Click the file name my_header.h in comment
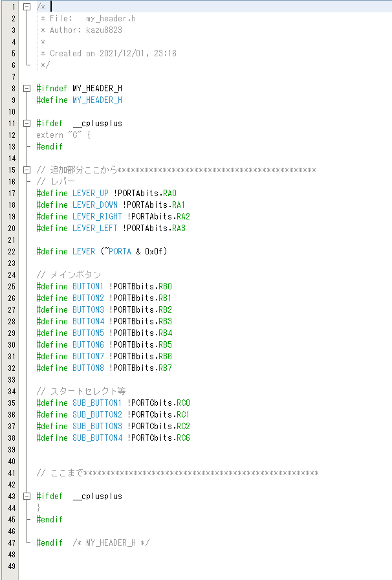Screen dimensions: 392x580 [111, 19]
